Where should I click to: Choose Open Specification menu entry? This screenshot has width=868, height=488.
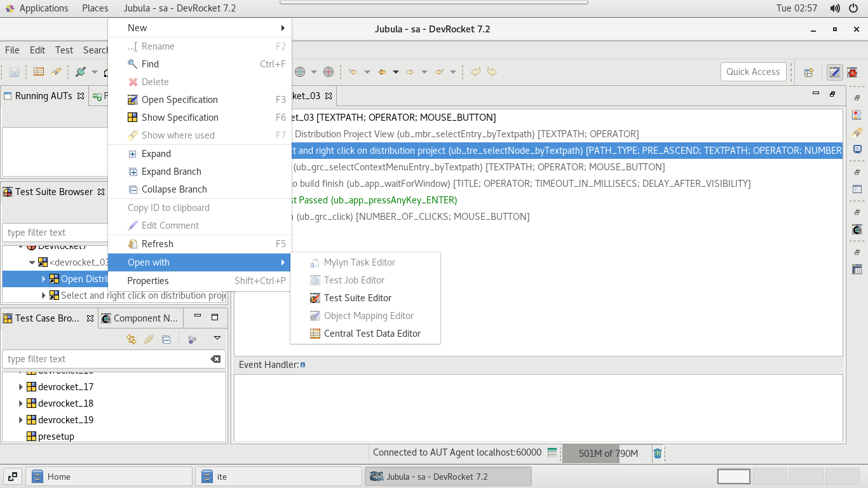tap(200, 100)
